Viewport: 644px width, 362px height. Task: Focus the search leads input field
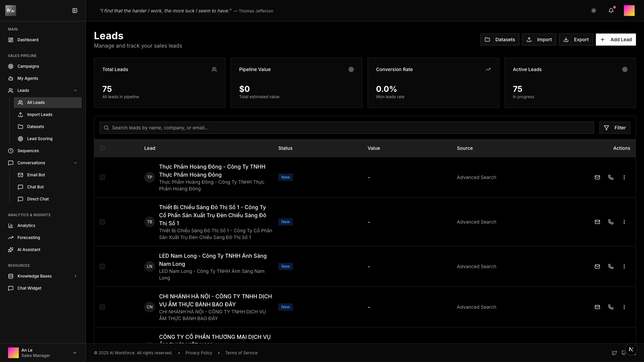[x=349, y=128]
